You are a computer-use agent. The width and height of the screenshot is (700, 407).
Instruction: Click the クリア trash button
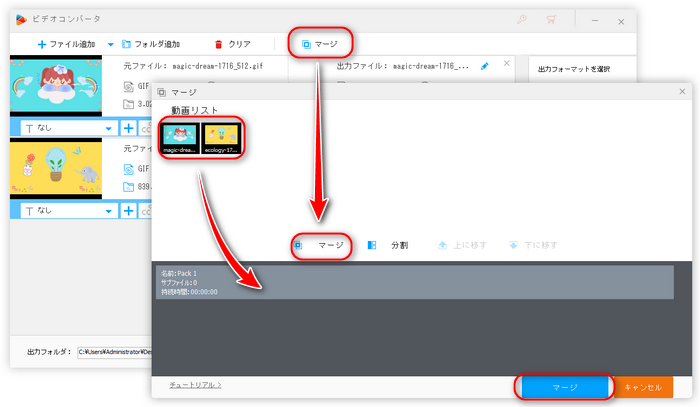pyautogui.click(x=233, y=44)
